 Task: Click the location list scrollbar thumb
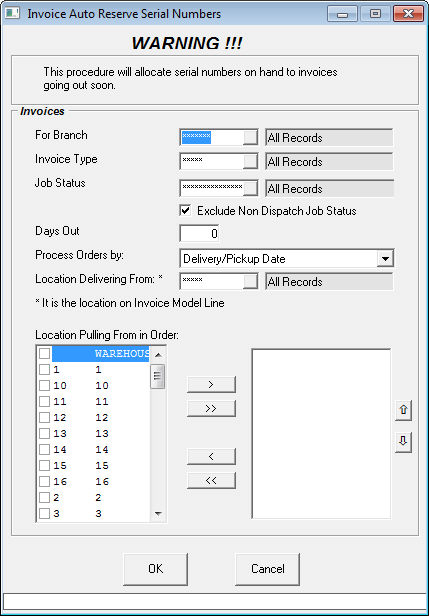coord(158,376)
